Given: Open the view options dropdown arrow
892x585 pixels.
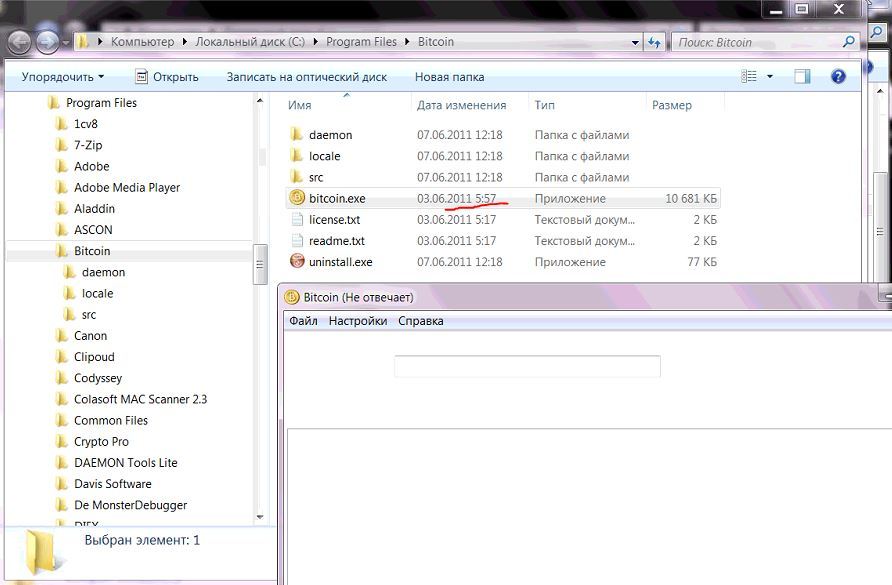Looking at the screenshot, I should (770, 76).
